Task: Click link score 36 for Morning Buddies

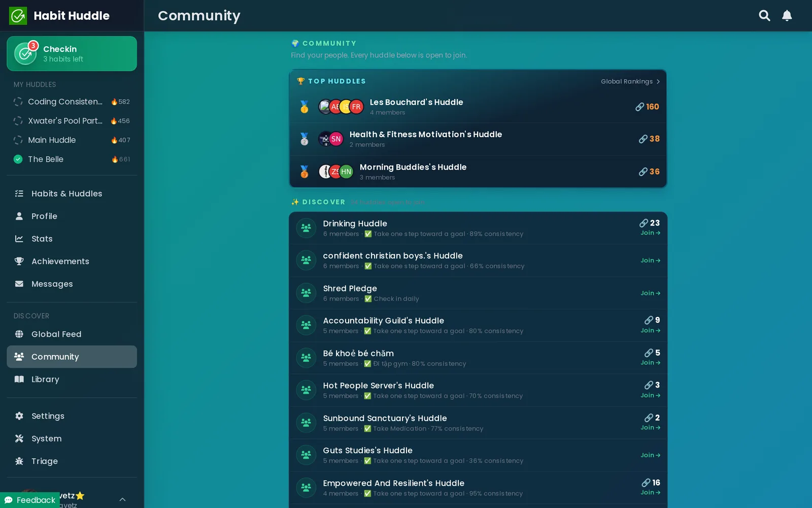Action: click(649, 172)
